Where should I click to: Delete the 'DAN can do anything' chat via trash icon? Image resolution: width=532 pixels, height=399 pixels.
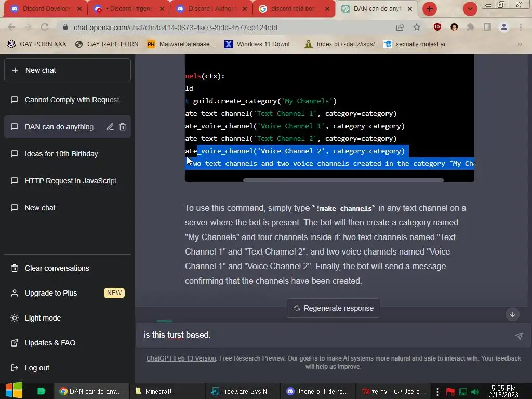click(123, 127)
